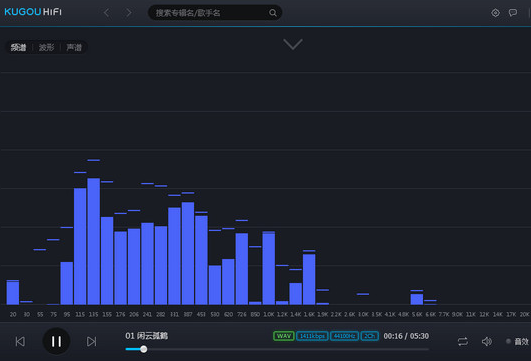Click the WAV format badge

284,336
